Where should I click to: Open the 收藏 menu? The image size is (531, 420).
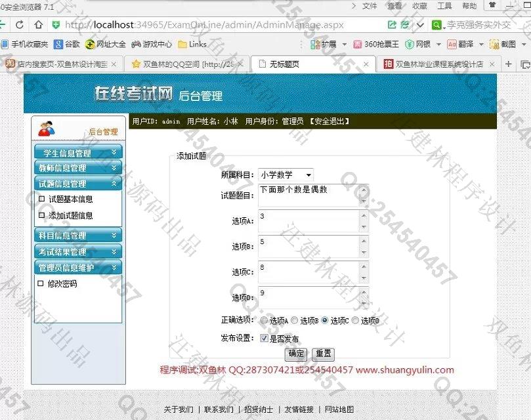tap(419, 6)
